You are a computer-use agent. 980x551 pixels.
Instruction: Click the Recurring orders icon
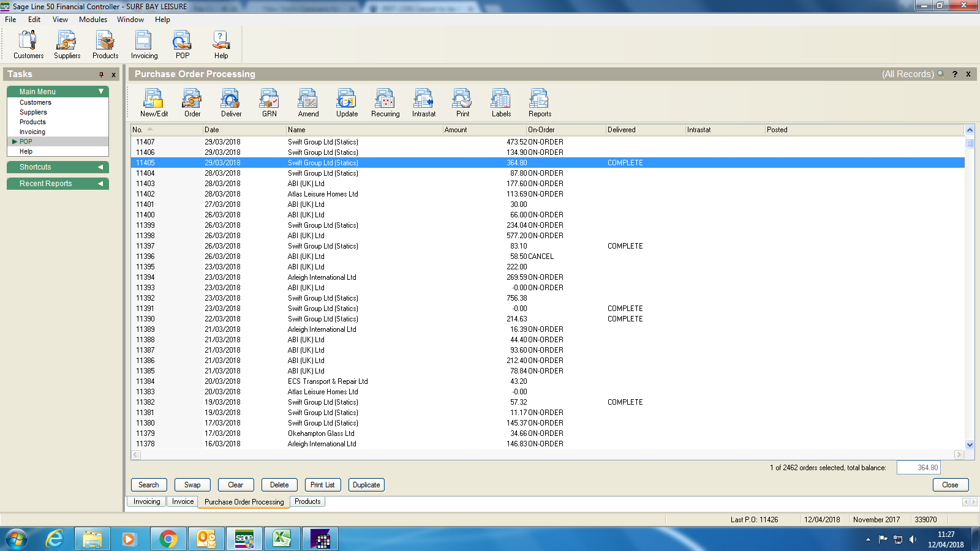385,102
